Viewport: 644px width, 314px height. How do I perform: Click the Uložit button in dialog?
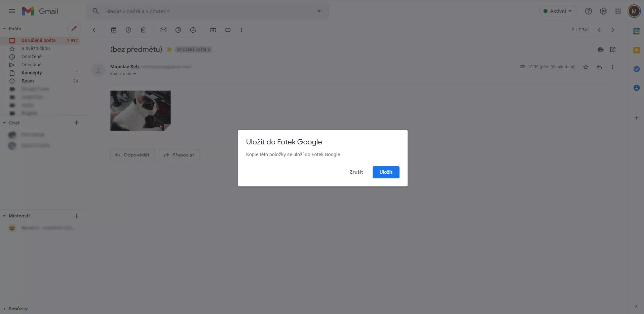tap(386, 172)
